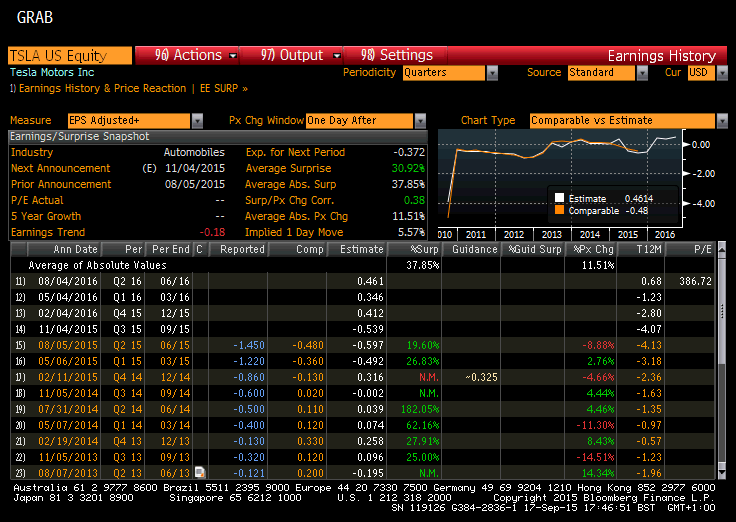Image resolution: width=736 pixels, height=522 pixels.
Task: Open the Settings menu
Action: (395, 55)
